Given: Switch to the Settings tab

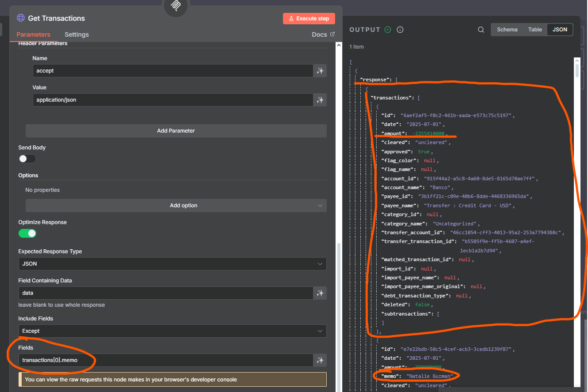Looking at the screenshot, I should click(76, 34).
